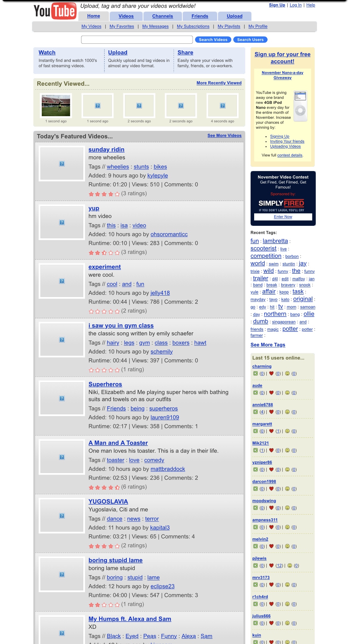Viewport: 349px width, 644px height.
Task: Open More Recently Viewed link
Action: point(219,83)
